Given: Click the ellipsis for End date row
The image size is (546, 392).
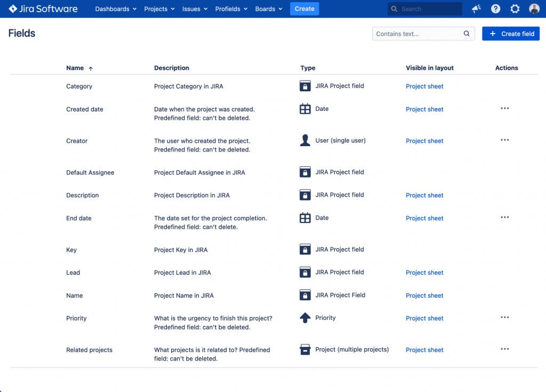Looking at the screenshot, I should coord(504,218).
